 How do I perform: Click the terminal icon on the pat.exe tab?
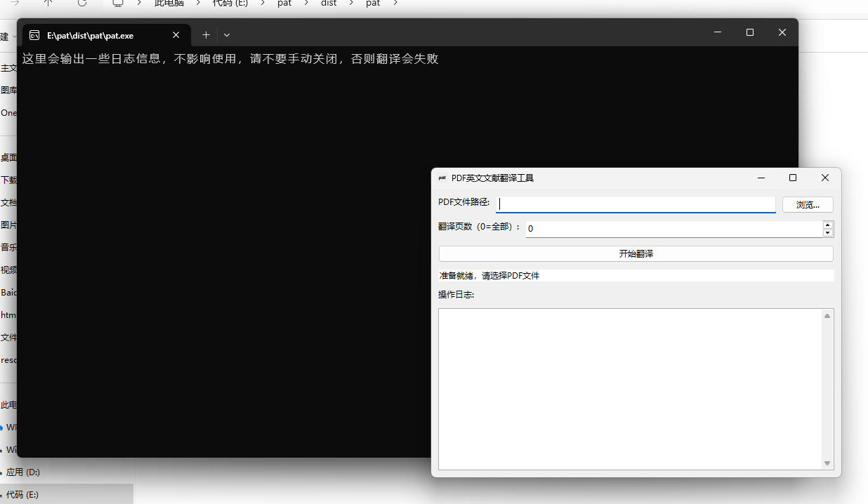[x=34, y=35]
